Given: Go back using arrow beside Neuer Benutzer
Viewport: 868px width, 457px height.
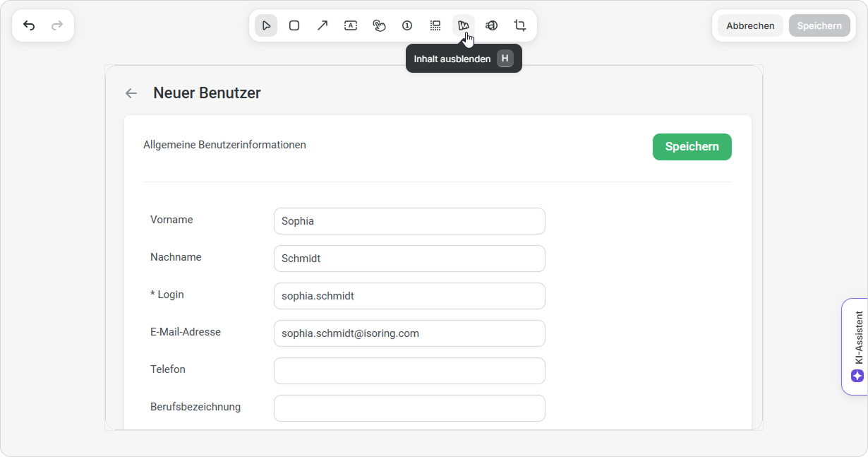Looking at the screenshot, I should [x=131, y=93].
